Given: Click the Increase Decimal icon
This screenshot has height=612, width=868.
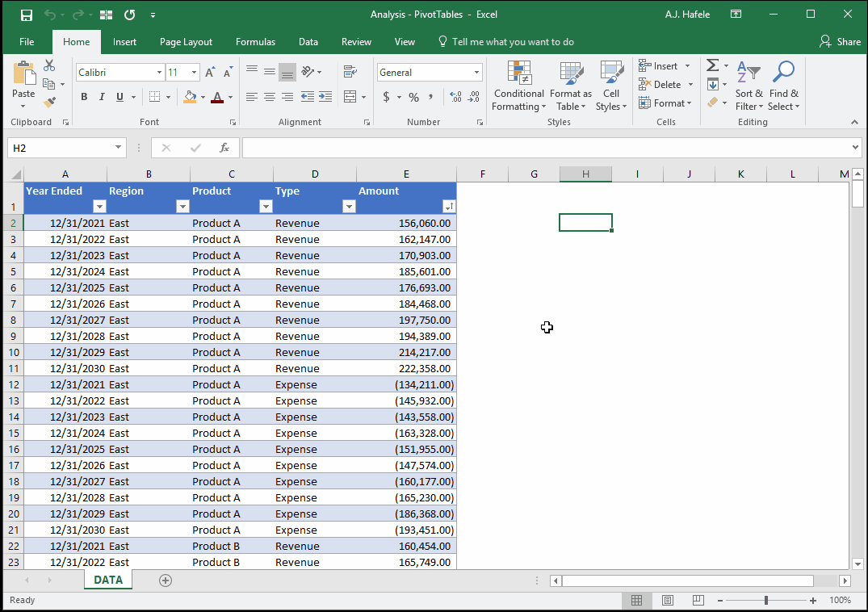Looking at the screenshot, I should coord(455,97).
